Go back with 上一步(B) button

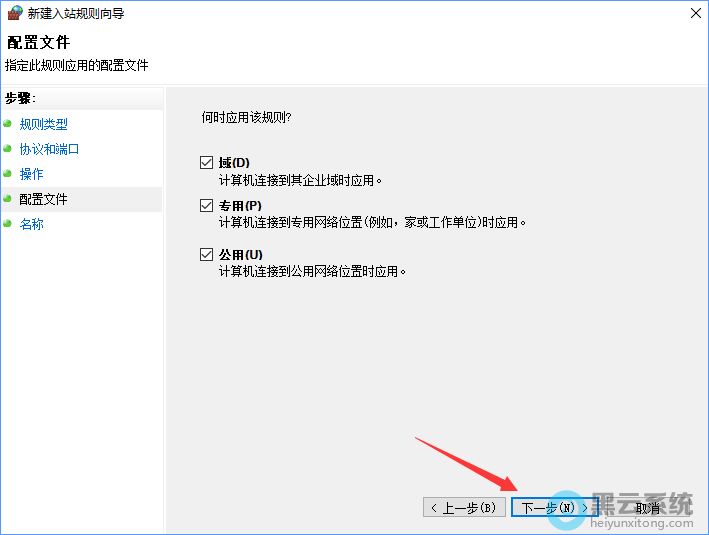pyautogui.click(x=463, y=508)
